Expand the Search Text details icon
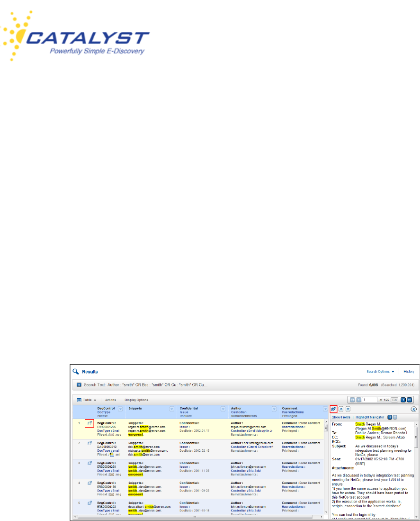The height and width of the screenshot is (521, 420). click(79, 385)
